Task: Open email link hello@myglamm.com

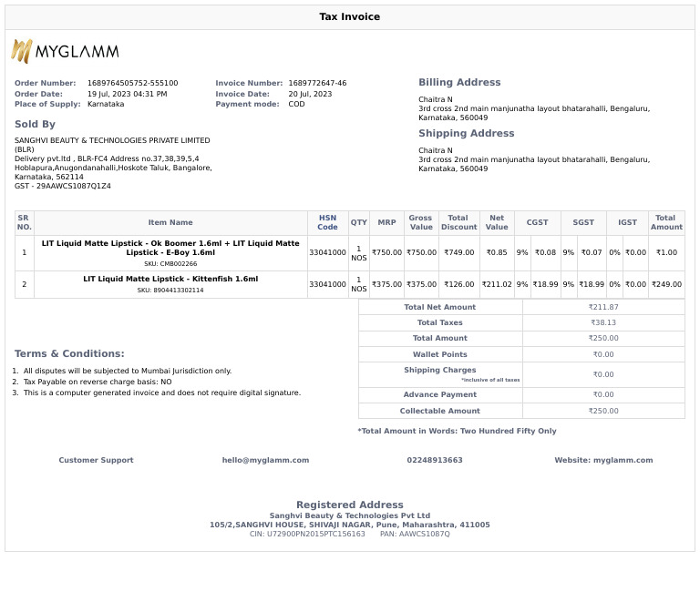Action: (x=265, y=460)
